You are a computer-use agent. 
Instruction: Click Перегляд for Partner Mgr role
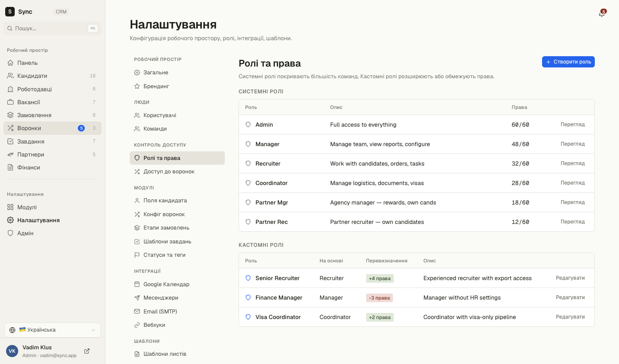(573, 202)
